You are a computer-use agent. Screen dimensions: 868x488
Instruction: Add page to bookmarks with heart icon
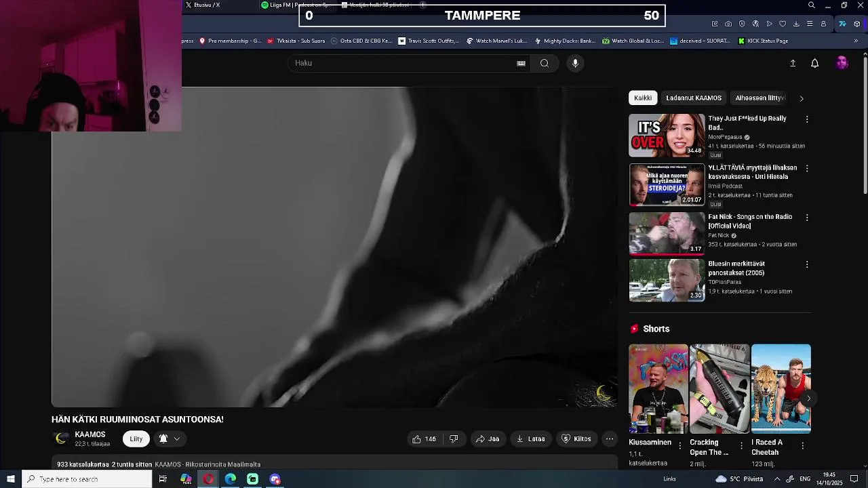(x=783, y=24)
